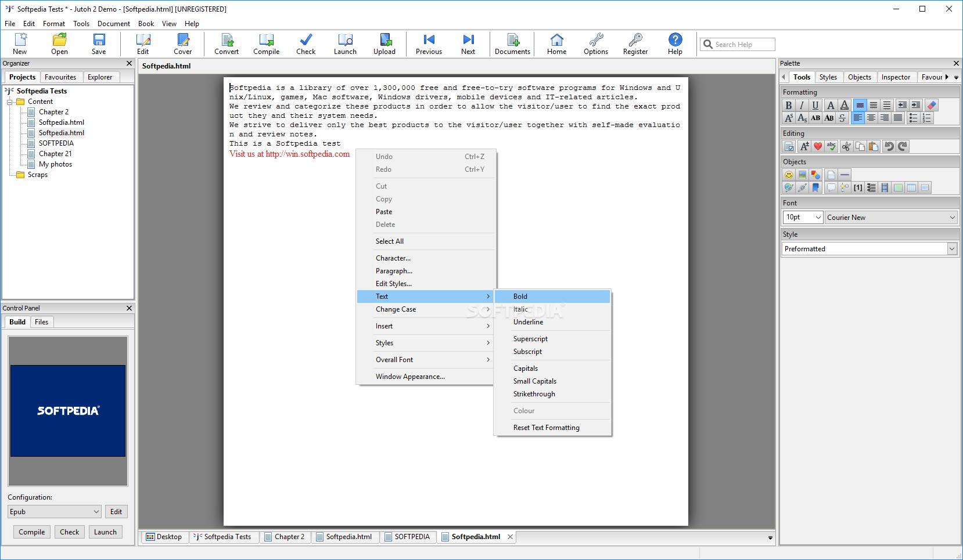The width and height of the screenshot is (963, 560).
Task: Toggle right alignment in Formatting palette
Action: [884, 118]
